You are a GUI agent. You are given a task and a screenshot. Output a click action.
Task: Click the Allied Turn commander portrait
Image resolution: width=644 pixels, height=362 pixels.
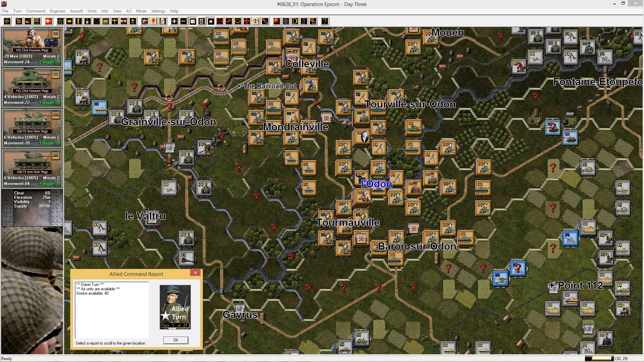(175, 307)
